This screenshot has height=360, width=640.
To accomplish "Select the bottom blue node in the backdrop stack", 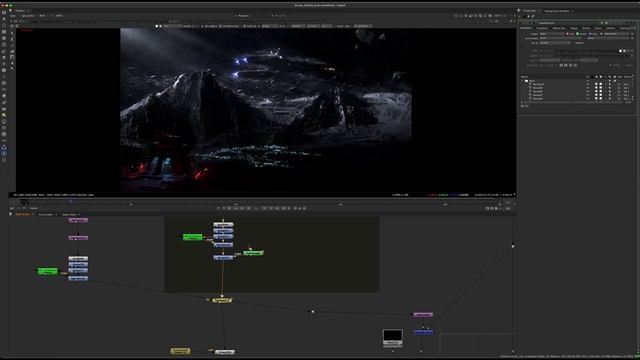I will tap(223, 258).
